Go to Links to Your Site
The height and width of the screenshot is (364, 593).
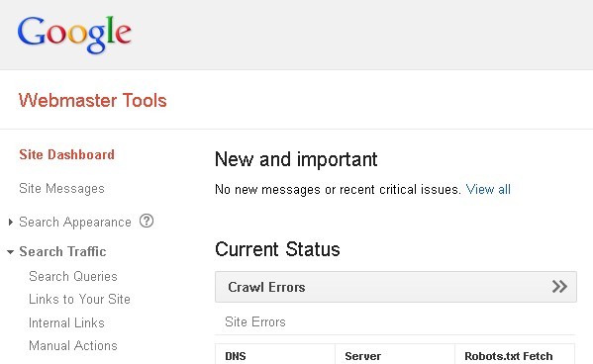tap(79, 299)
